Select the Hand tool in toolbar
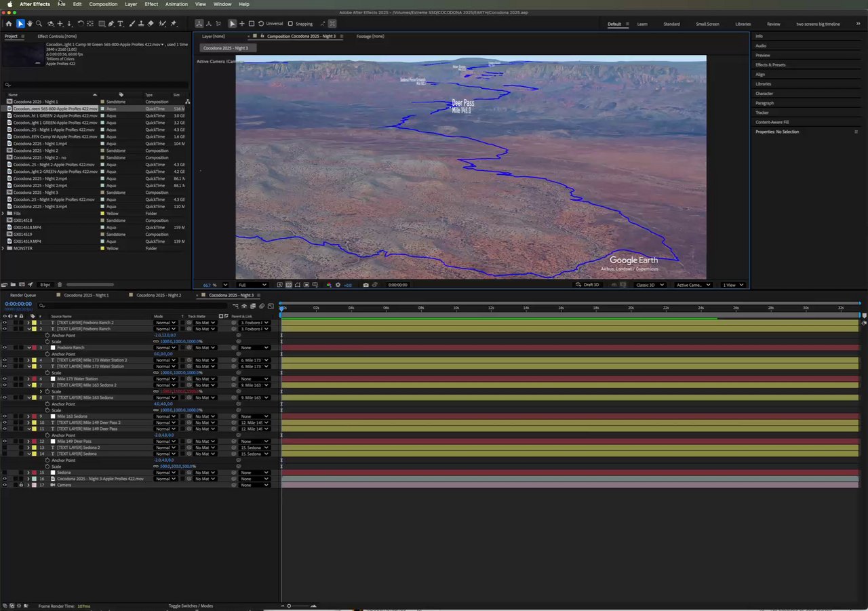868x611 pixels. (x=30, y=24)
